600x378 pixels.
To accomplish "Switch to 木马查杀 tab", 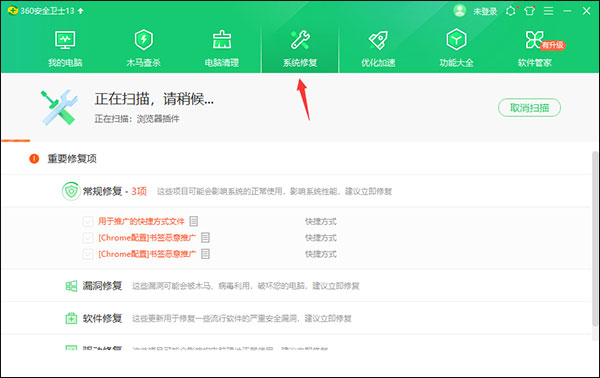I will [x=143, y=49].
